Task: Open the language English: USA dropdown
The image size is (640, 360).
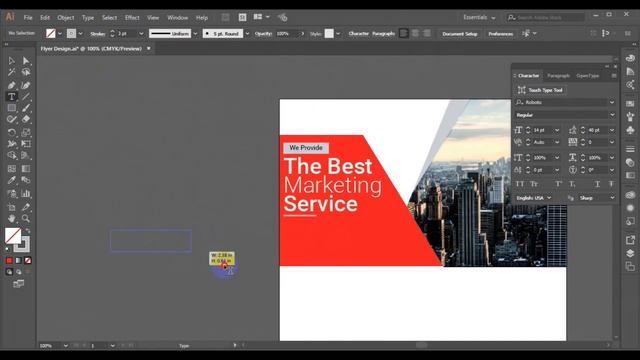Action: click(x=549, y=198)
